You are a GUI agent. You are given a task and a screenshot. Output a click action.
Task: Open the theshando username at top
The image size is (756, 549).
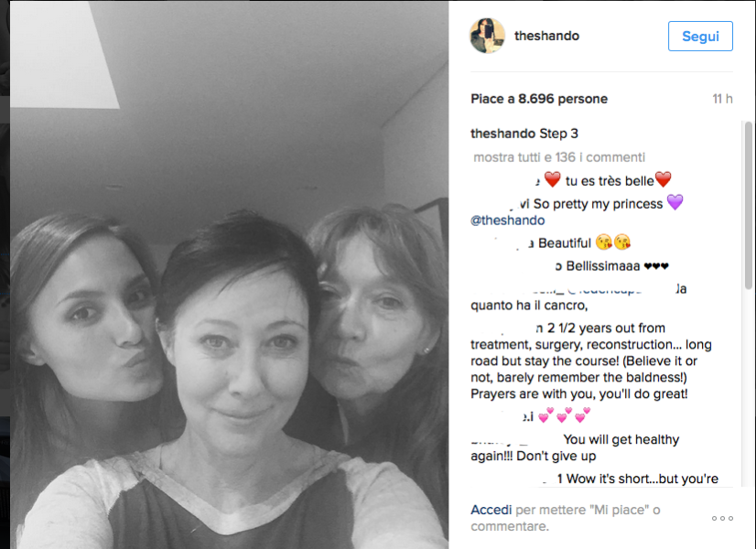[x=546, y=36]
